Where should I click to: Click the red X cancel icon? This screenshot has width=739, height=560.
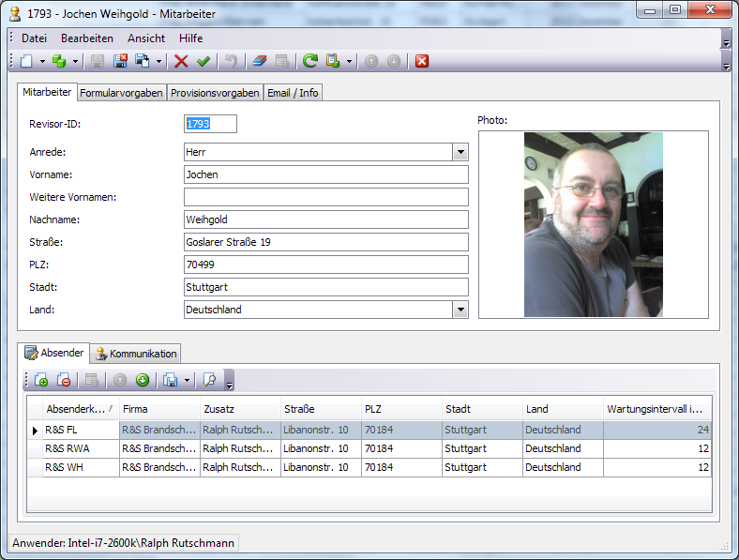point(181,61)
